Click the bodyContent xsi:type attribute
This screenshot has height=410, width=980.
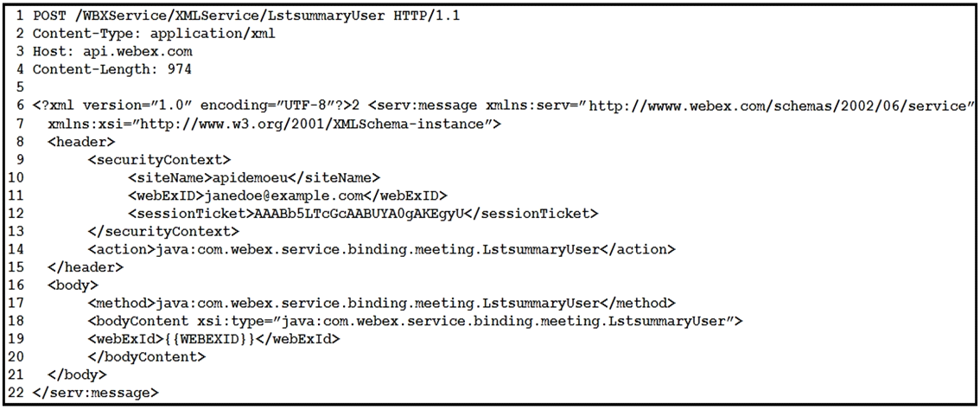click(461, 322)
